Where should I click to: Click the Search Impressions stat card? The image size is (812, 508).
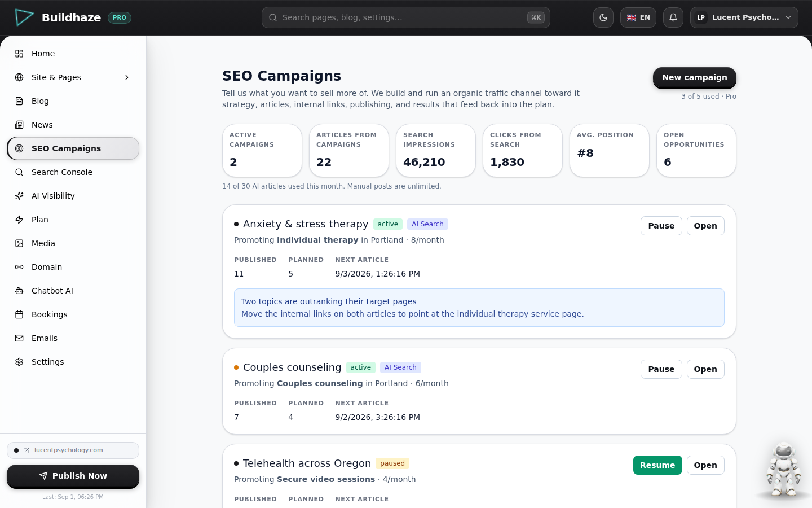tap(436, 151)
